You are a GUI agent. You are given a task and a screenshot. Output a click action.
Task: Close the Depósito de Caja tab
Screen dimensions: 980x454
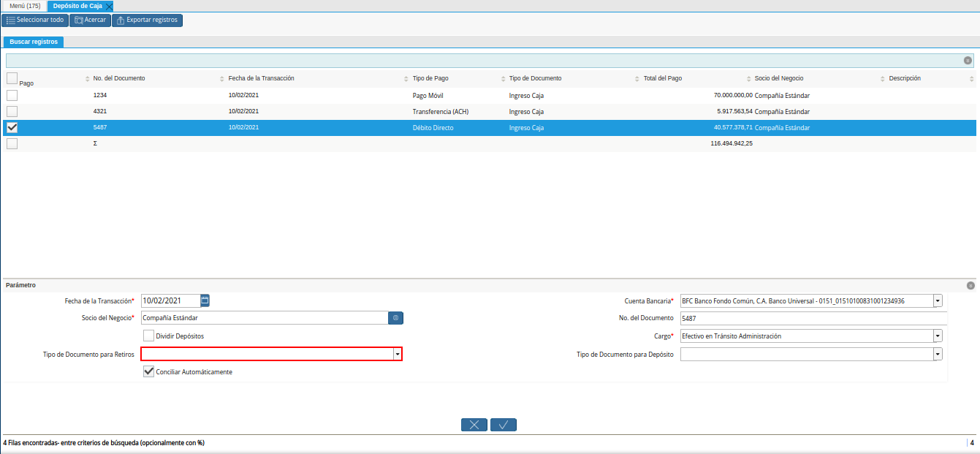tap(109, 6)
